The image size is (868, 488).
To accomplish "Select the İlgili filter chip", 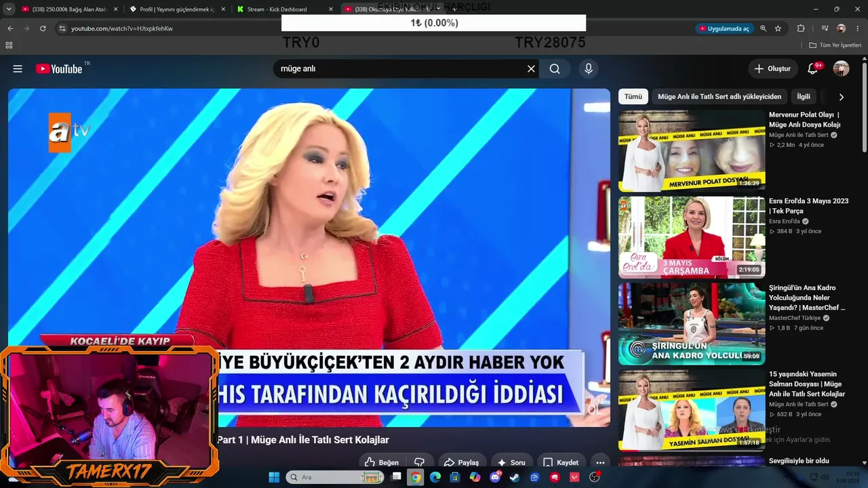I will [x=804, y=97].
